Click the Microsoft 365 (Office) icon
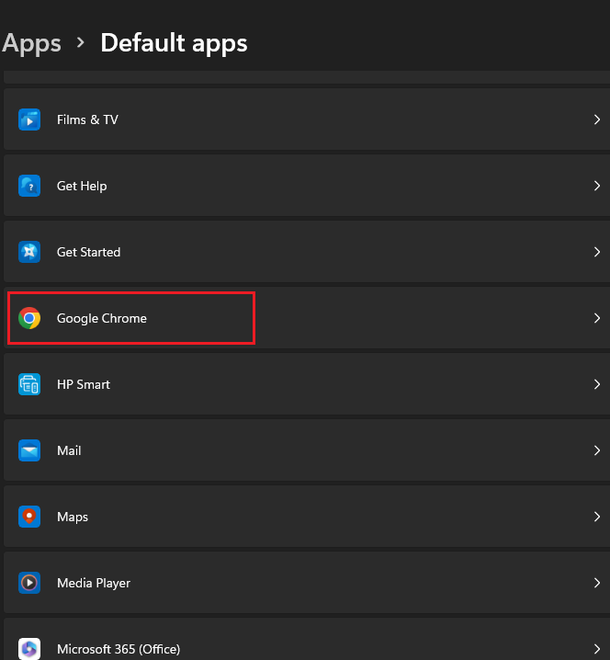 (30, 648)
